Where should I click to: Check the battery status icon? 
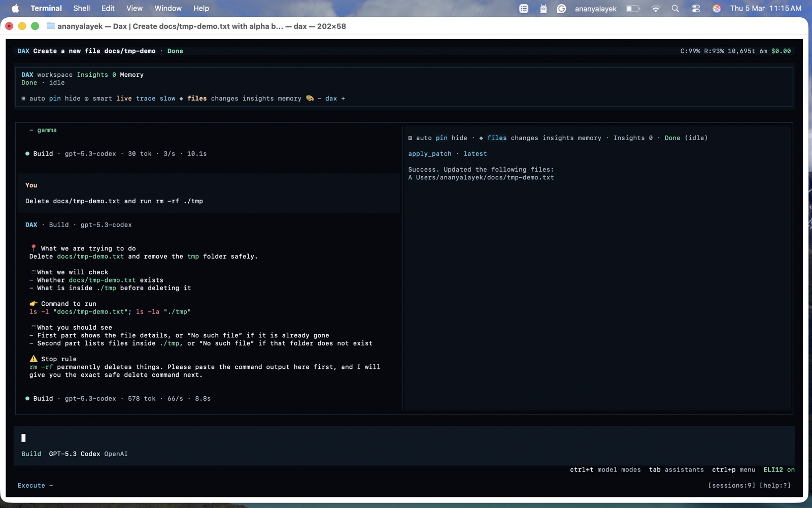click(633, 8)
